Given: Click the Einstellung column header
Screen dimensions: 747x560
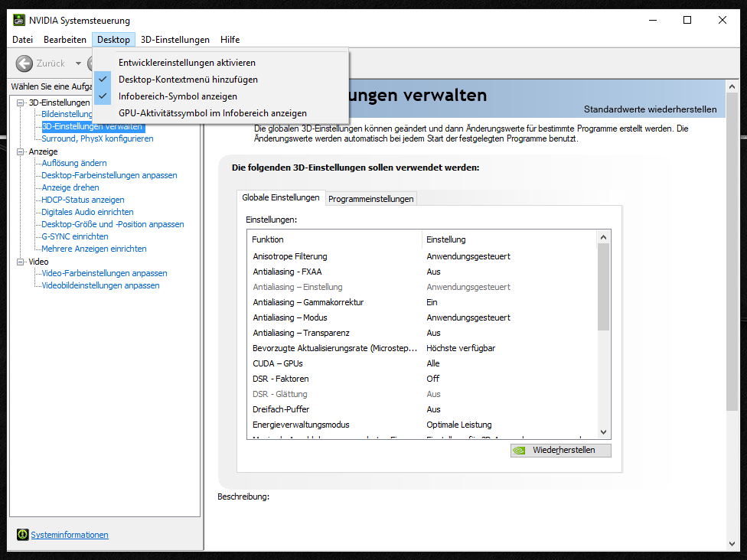Looking at the screenshot, I should (x=509, y=239).
